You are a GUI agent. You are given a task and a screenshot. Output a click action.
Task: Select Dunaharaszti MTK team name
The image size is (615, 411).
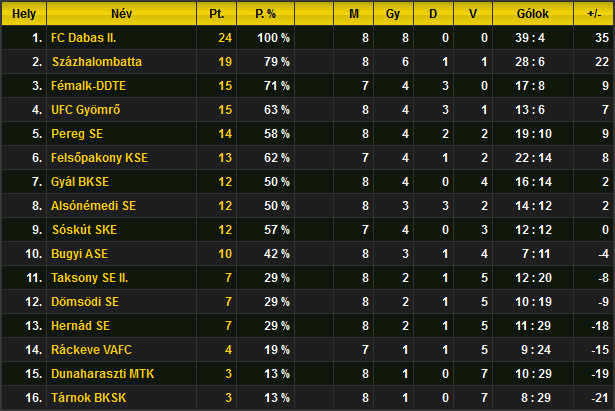point(103,374)
